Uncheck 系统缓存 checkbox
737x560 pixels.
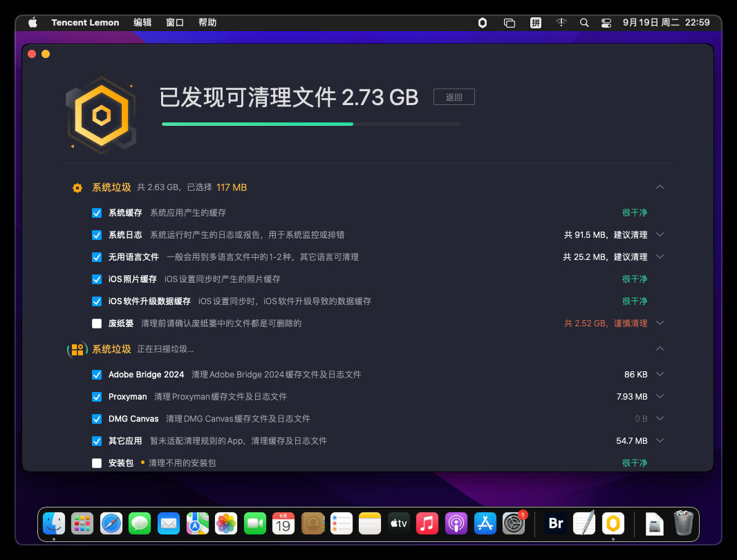[x=97, y=213]
